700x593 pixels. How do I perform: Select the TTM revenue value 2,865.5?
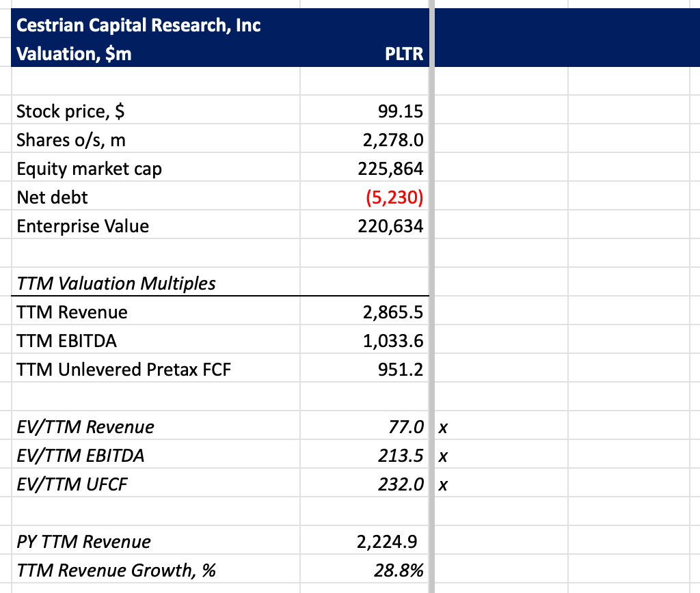393,312
